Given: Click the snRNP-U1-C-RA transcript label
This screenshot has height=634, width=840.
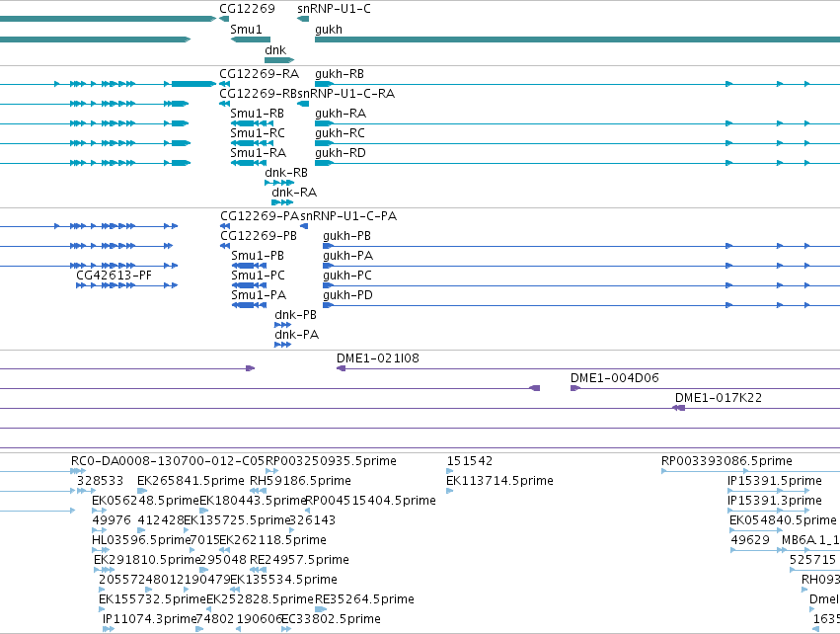Looking at the screenshot, I should (346, 93).
